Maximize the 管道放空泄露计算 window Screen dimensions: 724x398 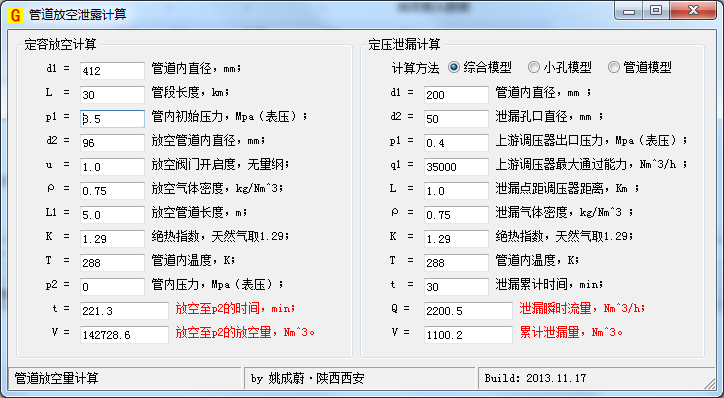coord(656,11)
